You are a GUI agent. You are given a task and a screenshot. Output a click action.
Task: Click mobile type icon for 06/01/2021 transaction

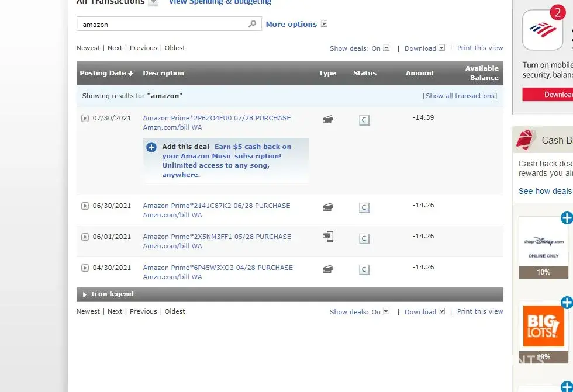[x=328, y=237]
